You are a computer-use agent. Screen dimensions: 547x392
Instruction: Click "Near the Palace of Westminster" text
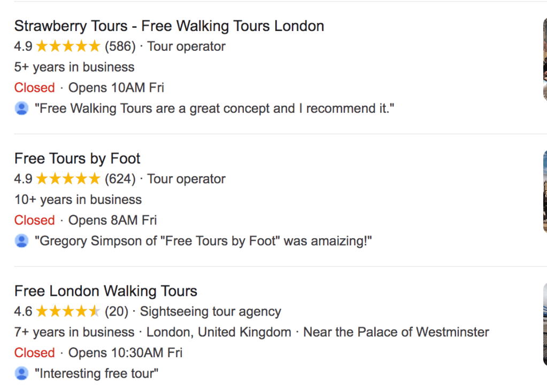click(396, 332)
